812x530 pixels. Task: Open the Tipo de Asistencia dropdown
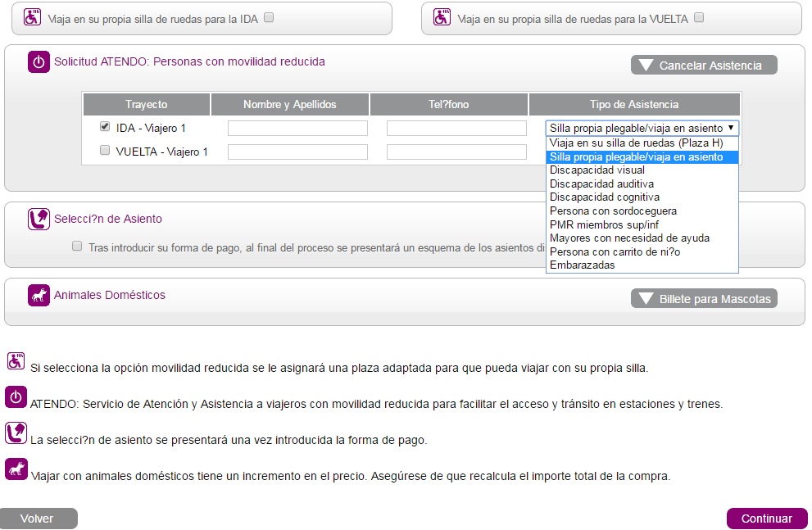pyautogui.click(x=642, y=128)
